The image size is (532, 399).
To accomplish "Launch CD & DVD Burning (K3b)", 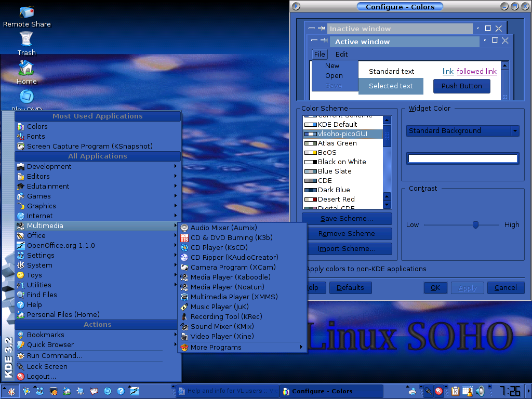I will point(231,237).
